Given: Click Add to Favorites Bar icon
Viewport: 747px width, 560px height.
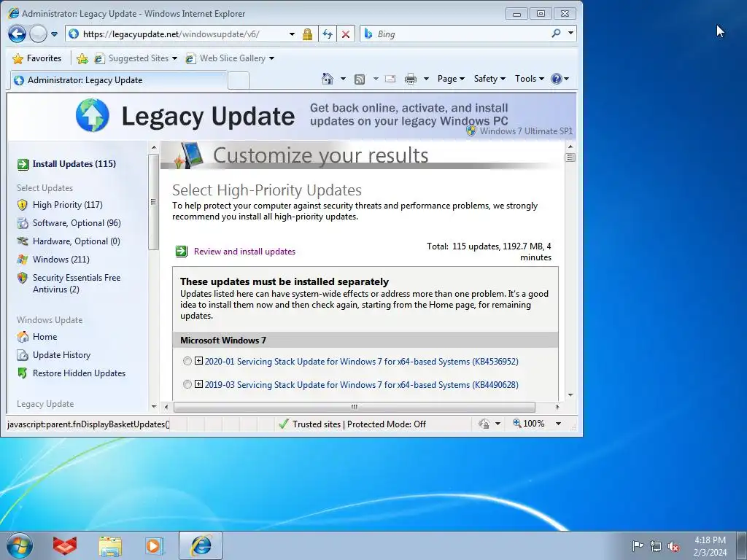Looking at the screenshot, I should pyautogui.click(x=82, y=58).
